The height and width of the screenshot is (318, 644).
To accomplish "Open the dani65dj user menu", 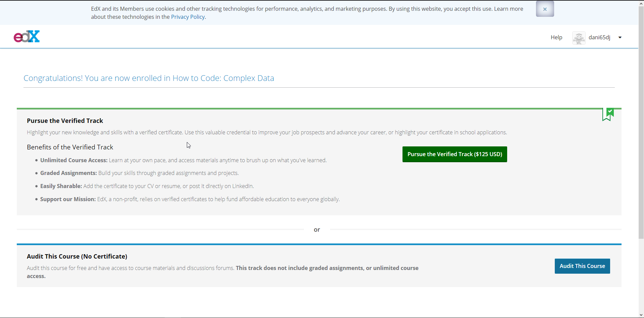I will pos(599,38).
